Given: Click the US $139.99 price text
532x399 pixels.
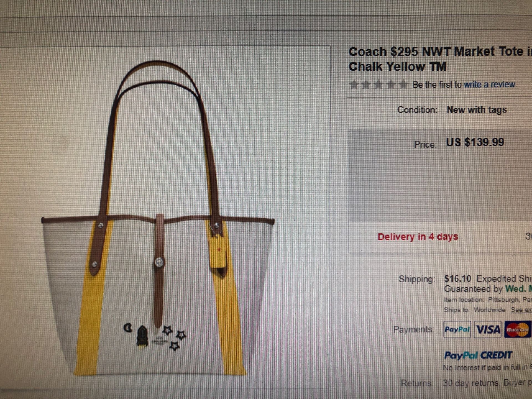Looking at the screenshot, I should point(475,142).
